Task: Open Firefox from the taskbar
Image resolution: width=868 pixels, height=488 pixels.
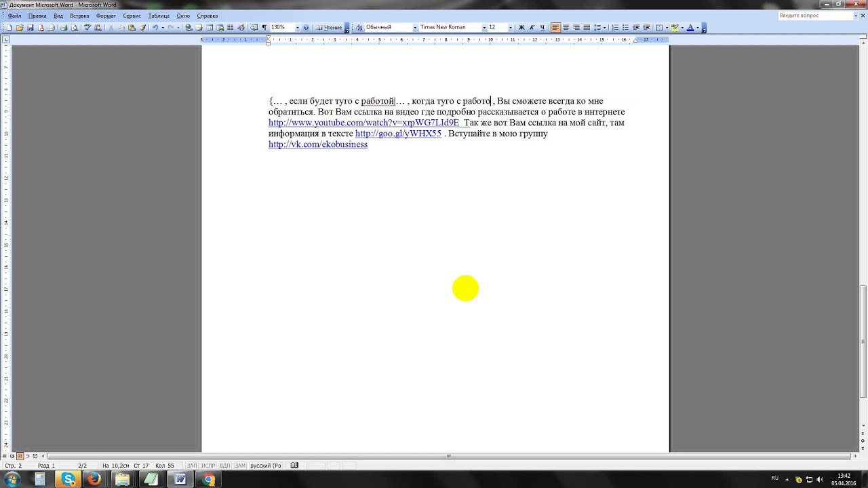Action: point(94,479)
